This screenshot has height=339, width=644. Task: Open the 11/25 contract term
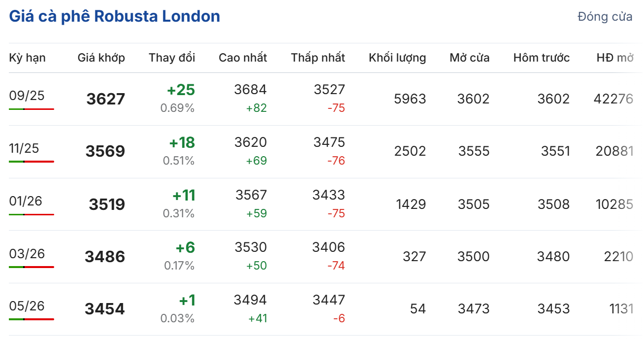(24, 148)
